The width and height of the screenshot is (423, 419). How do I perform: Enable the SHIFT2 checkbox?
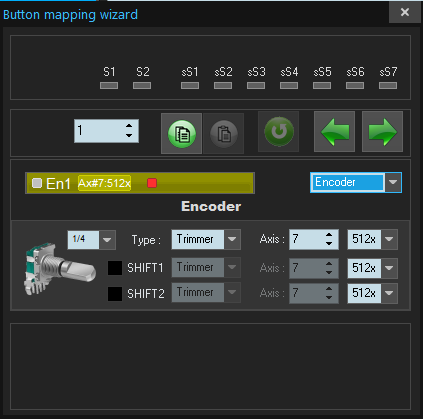115,294
